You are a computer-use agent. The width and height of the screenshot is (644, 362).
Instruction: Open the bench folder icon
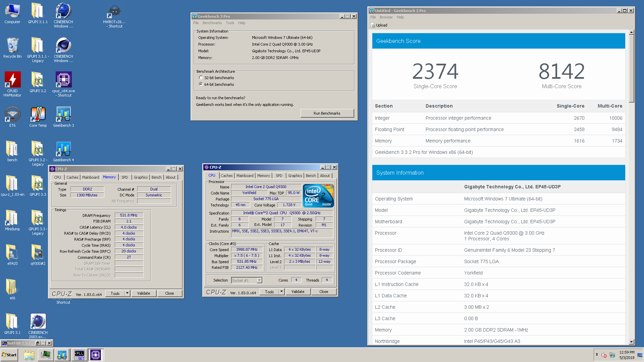12,151
